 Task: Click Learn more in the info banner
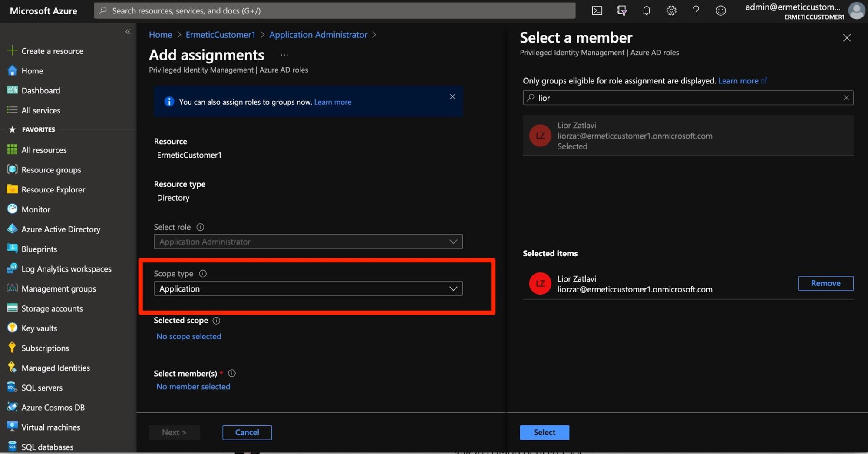[333, 102]
